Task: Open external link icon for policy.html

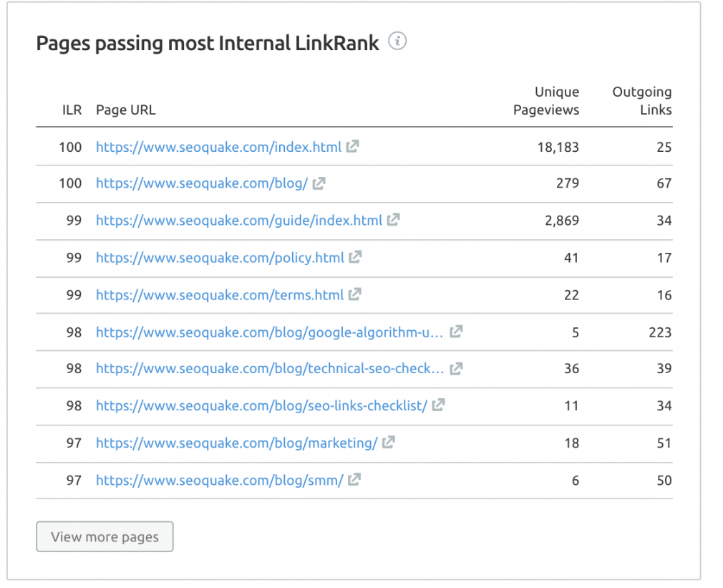Action: tap(355, 257)
